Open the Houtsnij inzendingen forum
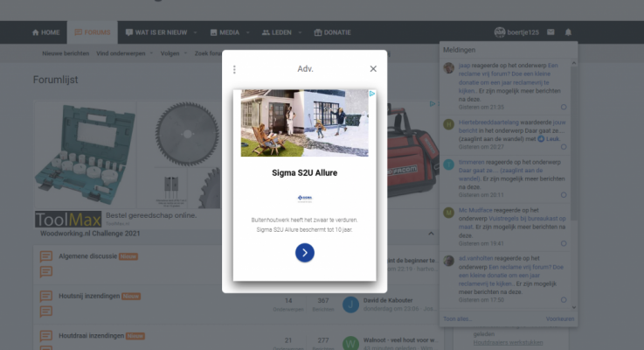644x350 pixels. [89, 296]
